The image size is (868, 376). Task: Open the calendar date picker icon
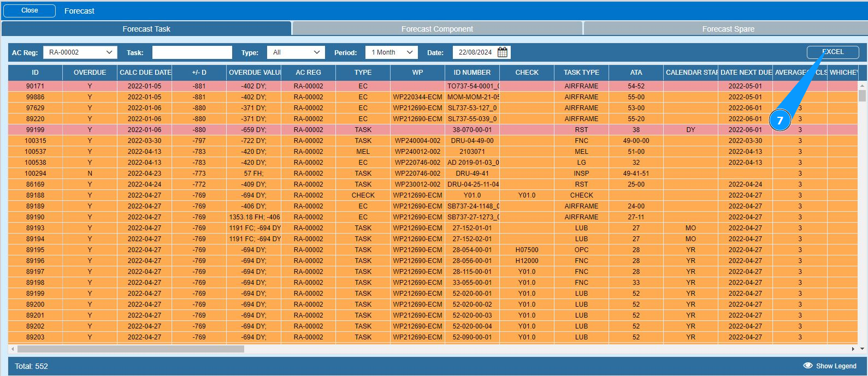(x=503, y=52)
